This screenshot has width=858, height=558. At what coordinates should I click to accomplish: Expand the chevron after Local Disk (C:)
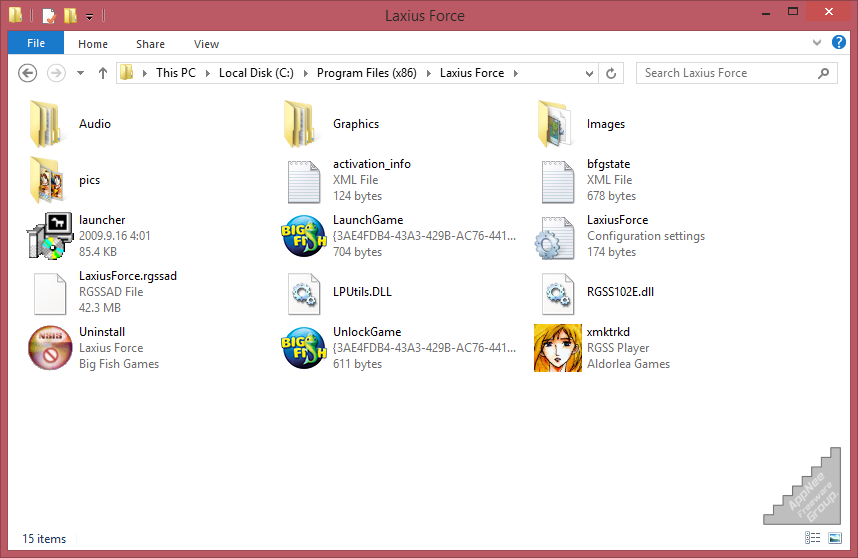(x=305, y=73)
